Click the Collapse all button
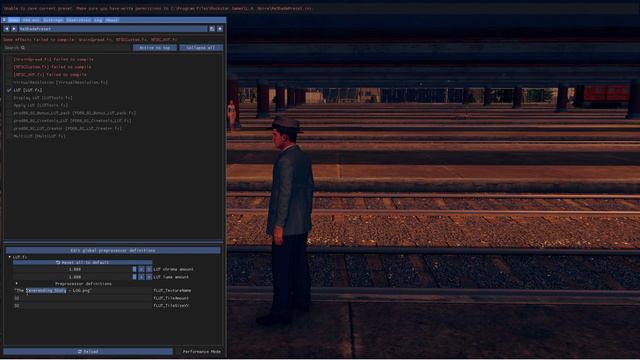Viewport: 640px width, 360px height. coord(201,48)
